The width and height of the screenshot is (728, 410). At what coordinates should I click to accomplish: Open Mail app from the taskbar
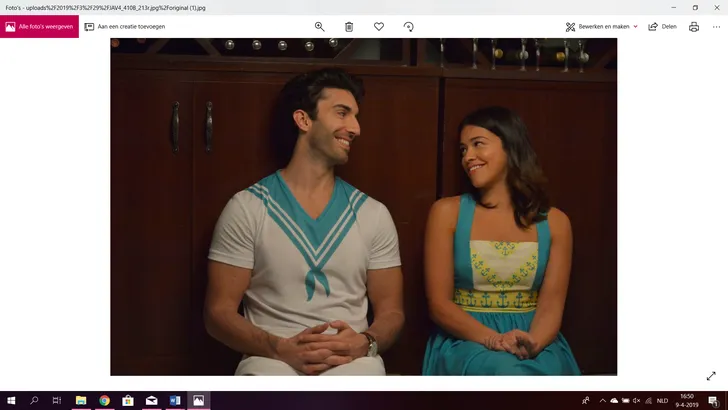click(x=151, y=400)
